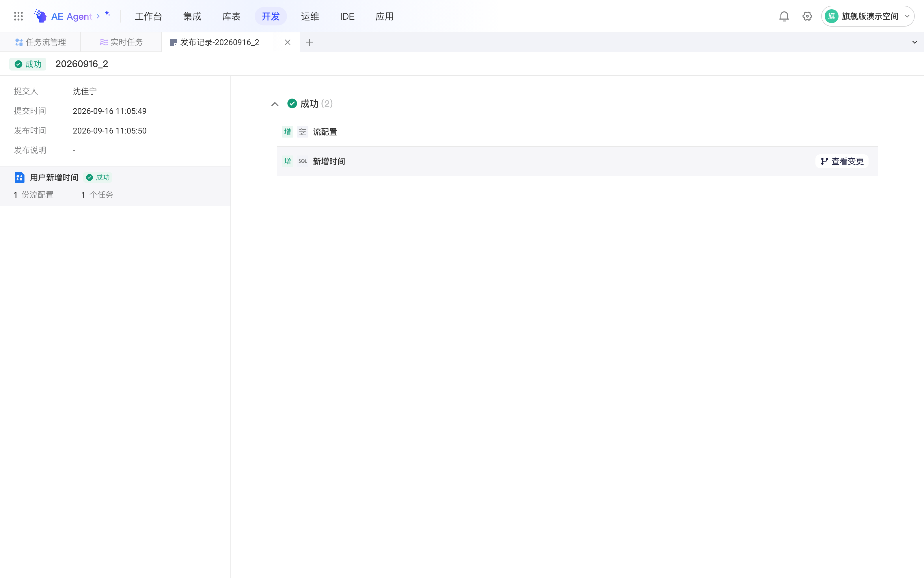Click the 实时任务 wave icon
The width and height of the screenshot is (924, 578).
tap(103, 42)
